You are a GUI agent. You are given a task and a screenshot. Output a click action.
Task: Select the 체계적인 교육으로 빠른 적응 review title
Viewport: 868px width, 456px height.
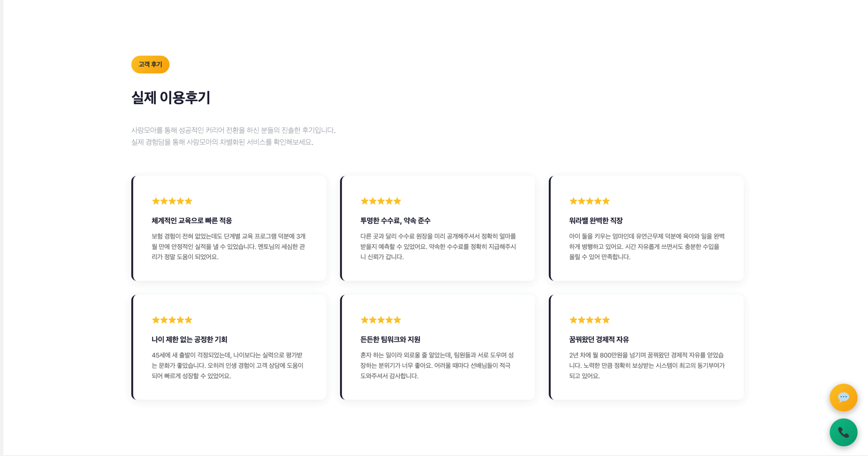[x=192, y=221]
